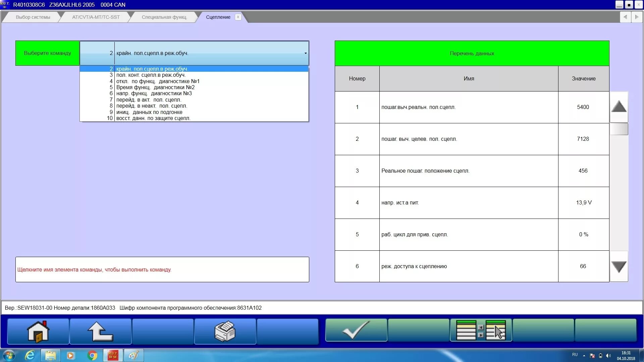Switch to M.U.T. III SE taskbar app
Screen dimensions: 644x362
[113, 355]
